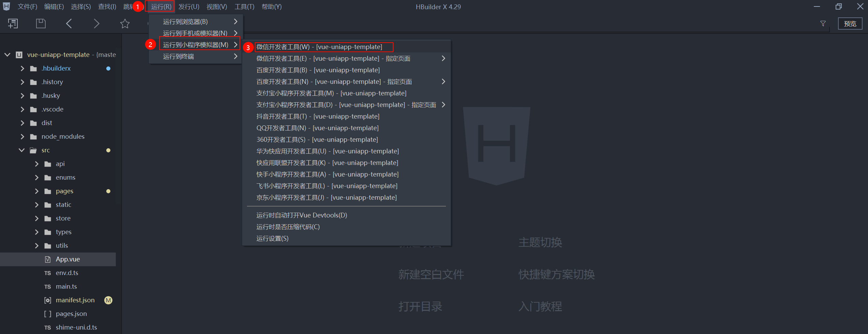This screenshot has height=334, width=868.
Task: Run in 支付宝小程序开发者工具(M)
Action: [347, 93]
